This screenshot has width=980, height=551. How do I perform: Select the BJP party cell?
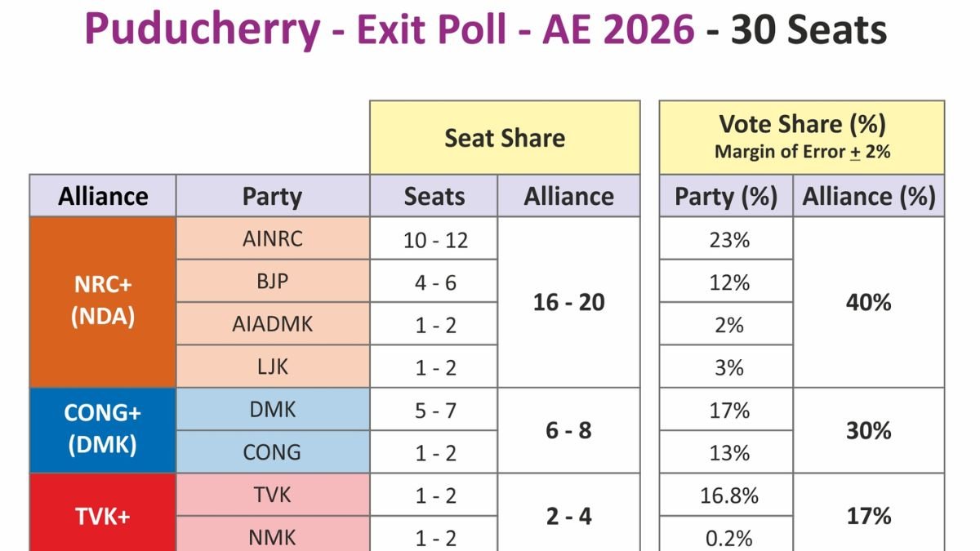point(272,282)
